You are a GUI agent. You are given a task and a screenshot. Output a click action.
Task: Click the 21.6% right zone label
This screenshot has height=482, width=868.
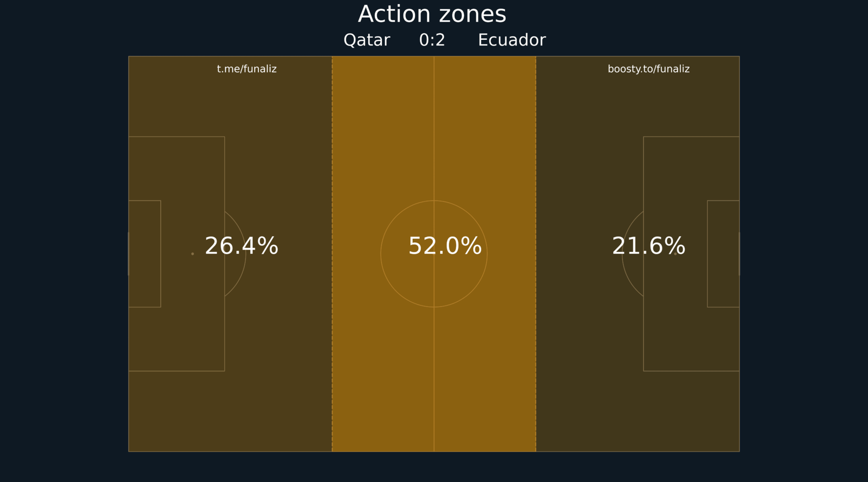pos(648,246)
